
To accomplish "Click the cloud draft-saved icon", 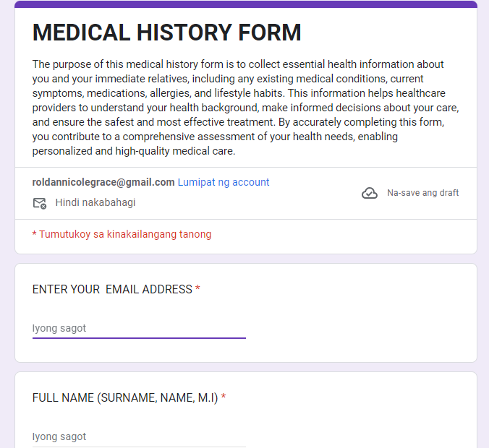I will [x=370, y=193].
